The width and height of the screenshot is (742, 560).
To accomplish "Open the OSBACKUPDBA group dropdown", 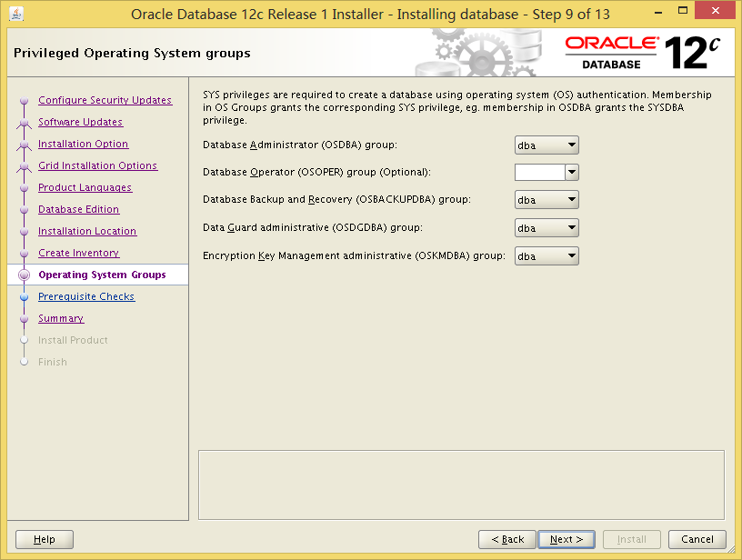I will [546, 200].
